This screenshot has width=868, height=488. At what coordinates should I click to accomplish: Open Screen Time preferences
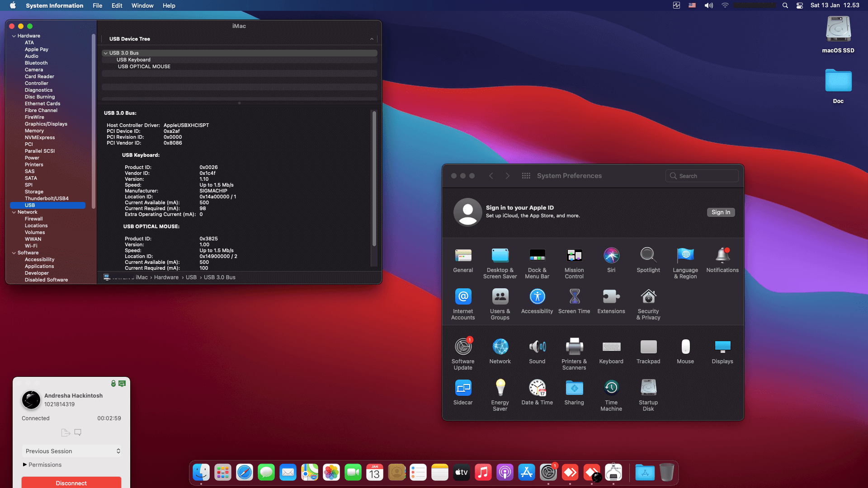[x=574, y=301]
